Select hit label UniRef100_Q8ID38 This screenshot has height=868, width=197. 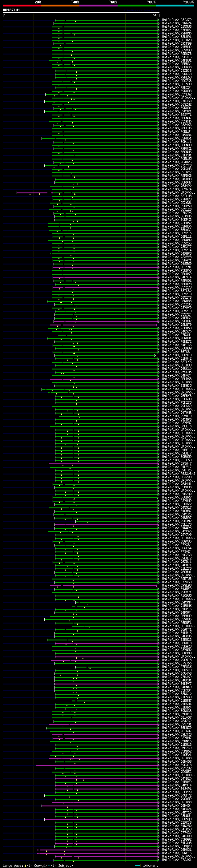176,365
